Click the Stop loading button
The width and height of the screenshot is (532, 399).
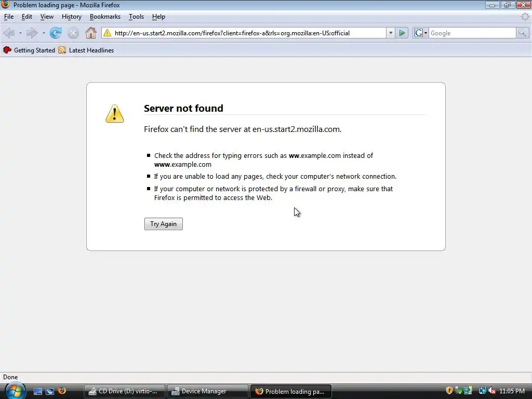[73, 33]
